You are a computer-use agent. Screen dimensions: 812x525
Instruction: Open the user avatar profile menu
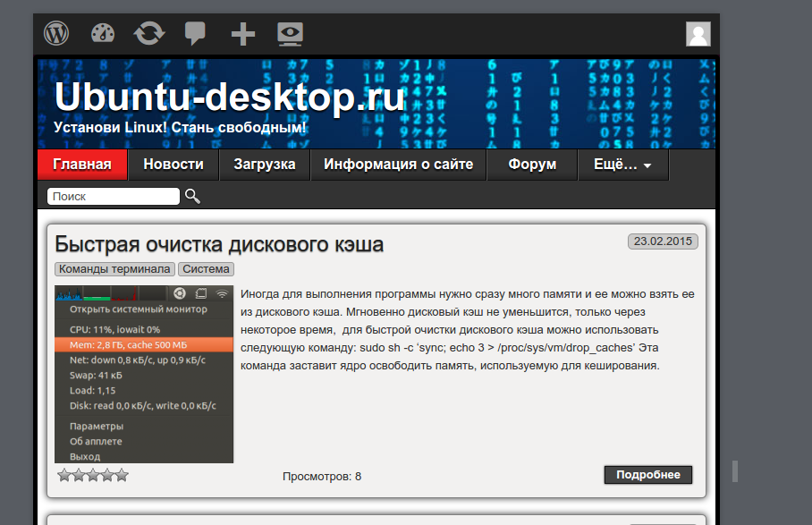pyautogui.click(x=698, y=34)
